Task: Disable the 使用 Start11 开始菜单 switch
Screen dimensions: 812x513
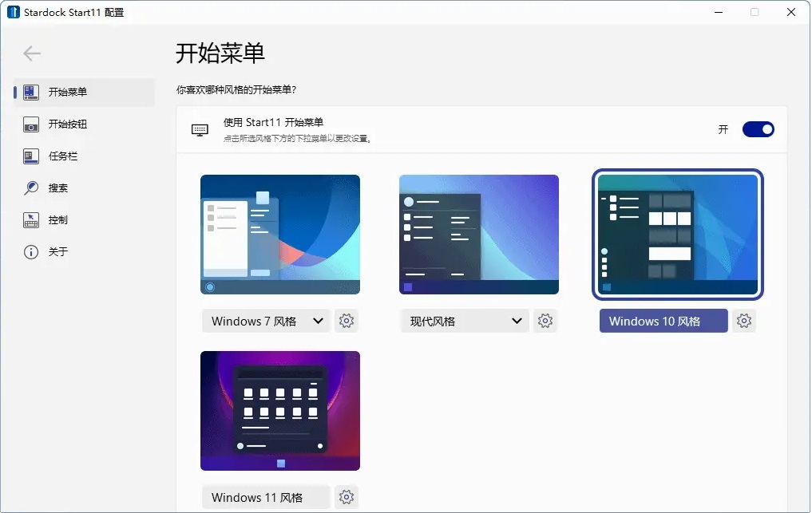Action: (757, 128)
